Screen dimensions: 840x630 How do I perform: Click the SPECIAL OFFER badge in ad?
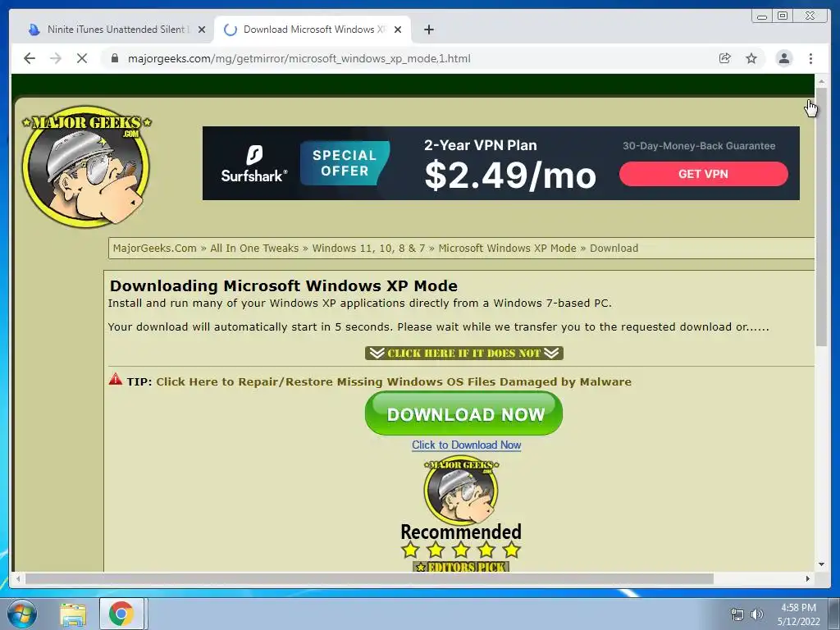[x=345, y=163]
